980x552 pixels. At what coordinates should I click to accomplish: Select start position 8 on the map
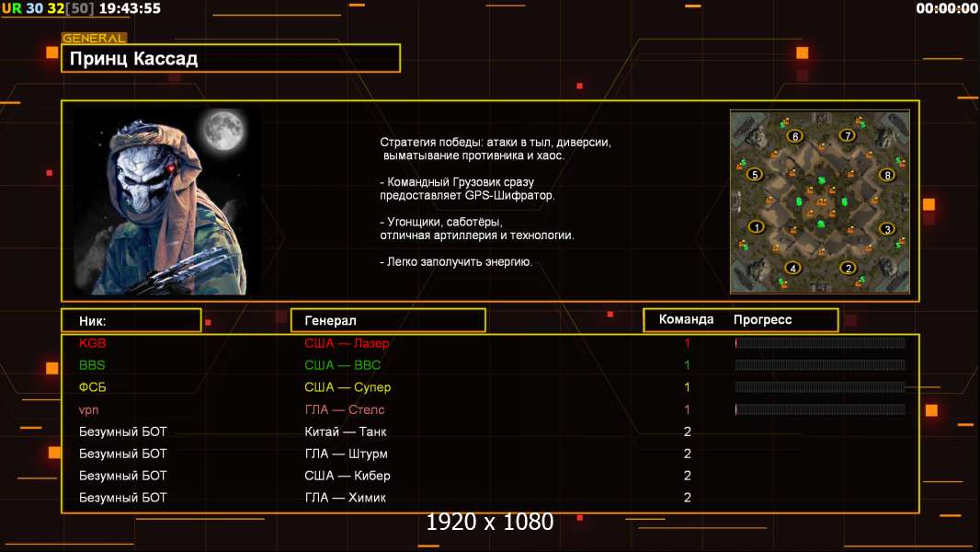click(887, 175)
